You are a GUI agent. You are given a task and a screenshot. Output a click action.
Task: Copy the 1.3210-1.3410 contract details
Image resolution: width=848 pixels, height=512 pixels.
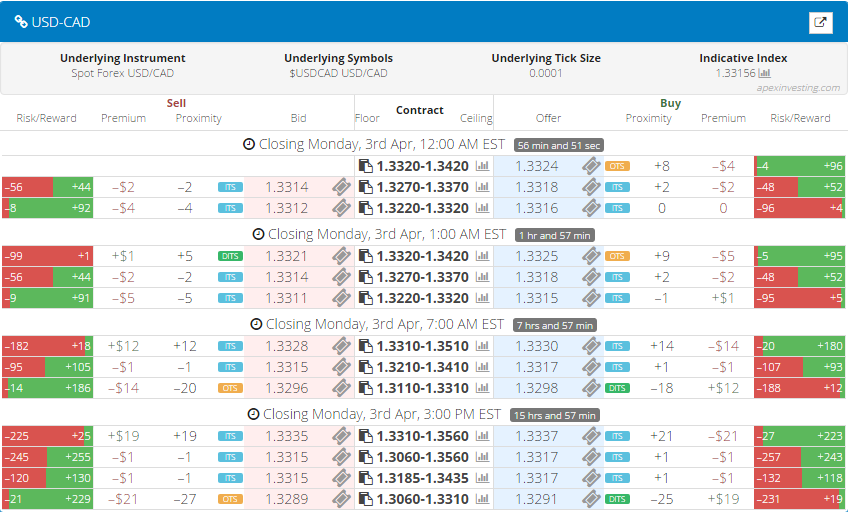coord(366,367)
